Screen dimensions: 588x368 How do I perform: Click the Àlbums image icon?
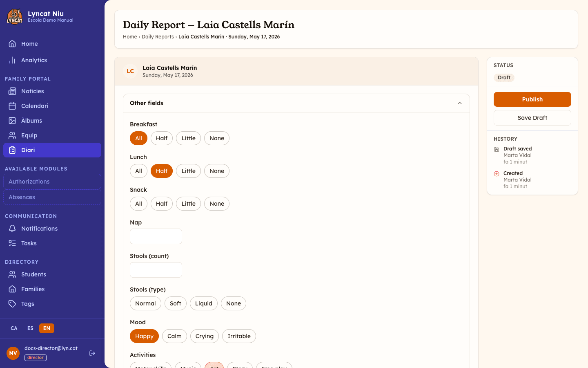tap(13, 121)
